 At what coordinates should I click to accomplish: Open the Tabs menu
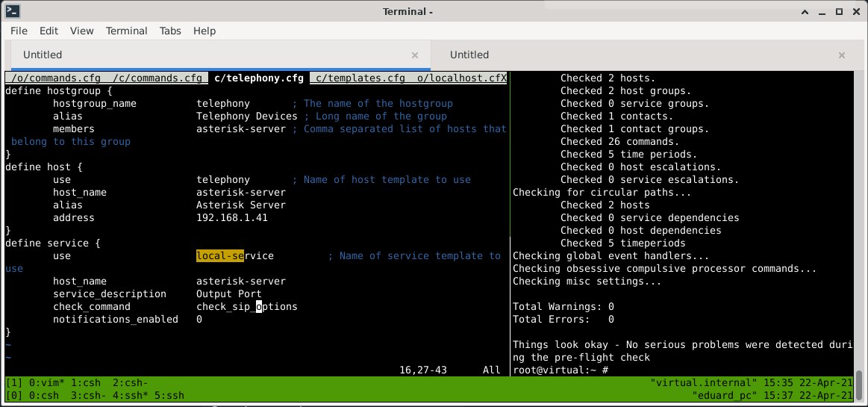click(x=170, y=31)
